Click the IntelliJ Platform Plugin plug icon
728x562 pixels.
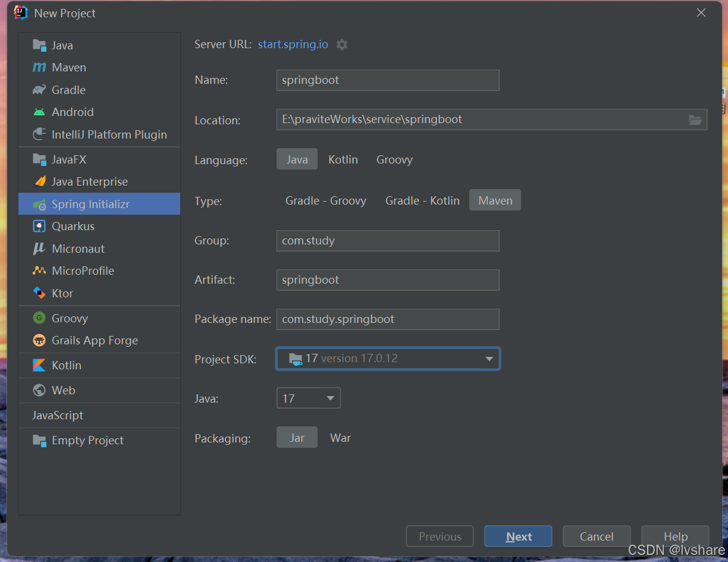click(39, 134)
